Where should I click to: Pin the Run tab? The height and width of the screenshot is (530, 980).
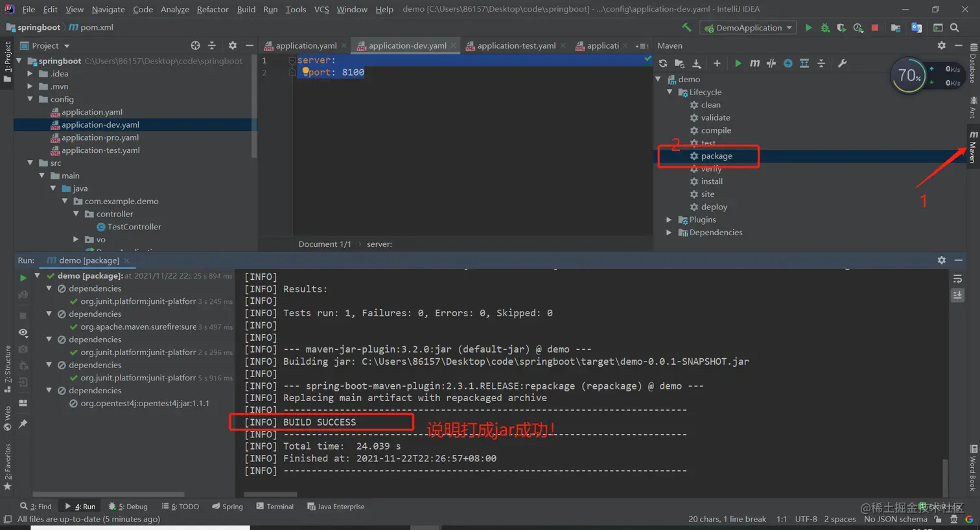23,424
